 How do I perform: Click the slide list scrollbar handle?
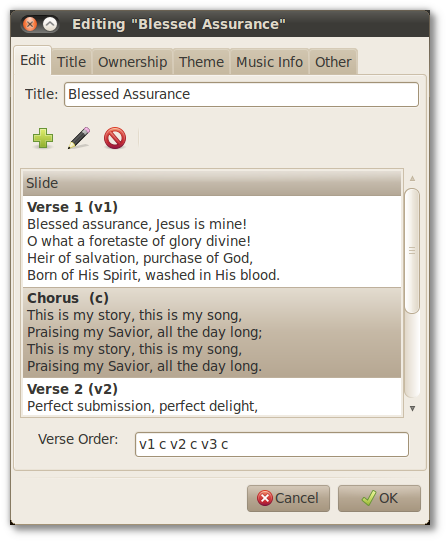coord(412,251)
